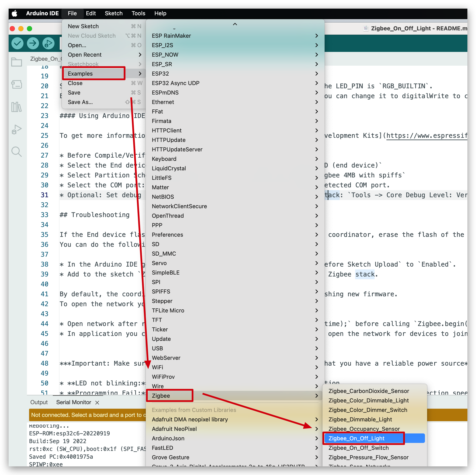The image size is (476, 475).
Task: Expand the Zigbee examples submenu
Action: click(x=235, y=396)
